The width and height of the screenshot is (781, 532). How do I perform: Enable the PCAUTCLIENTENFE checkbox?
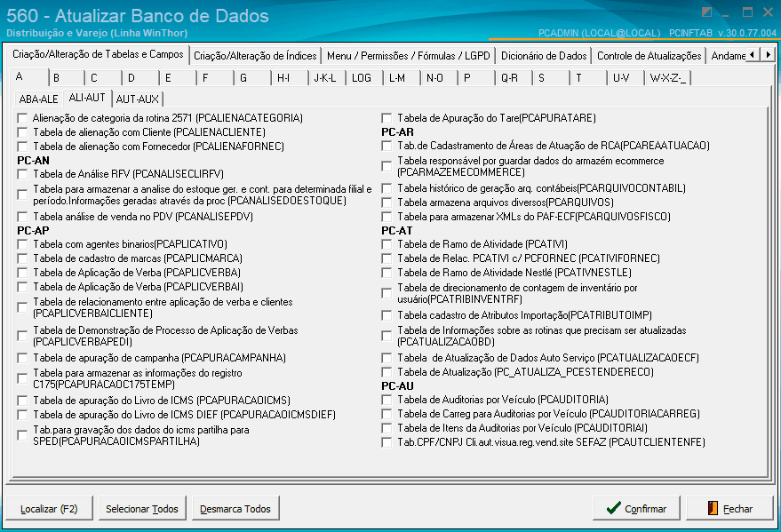coord(387,442)
